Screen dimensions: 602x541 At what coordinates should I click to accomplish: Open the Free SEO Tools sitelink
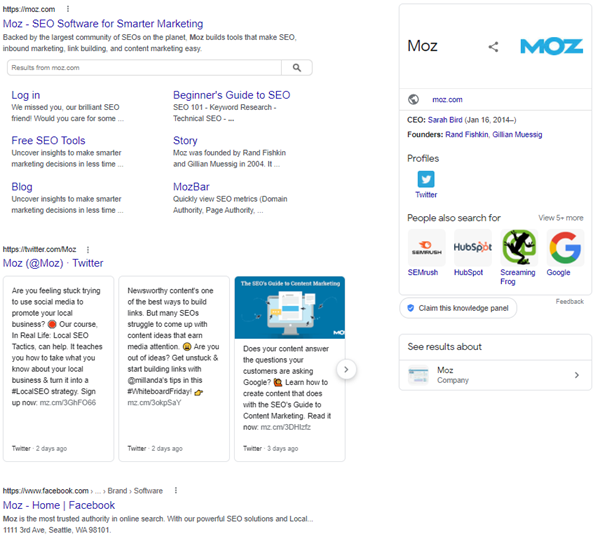pyautogui.click(x=48, y=141)
